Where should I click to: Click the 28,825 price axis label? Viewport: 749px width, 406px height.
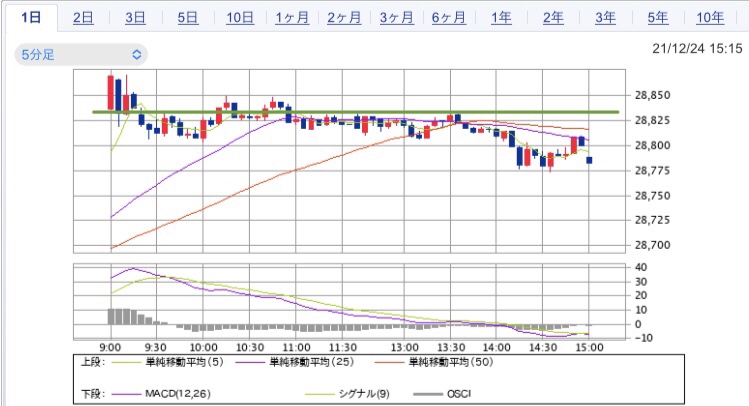pyautogui.click(x=652, y=120)
